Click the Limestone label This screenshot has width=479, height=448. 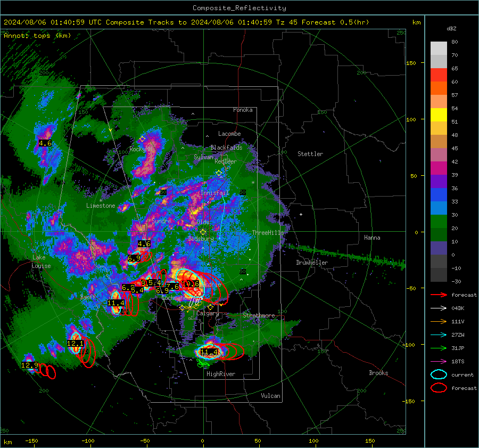[x=101, y=206]
